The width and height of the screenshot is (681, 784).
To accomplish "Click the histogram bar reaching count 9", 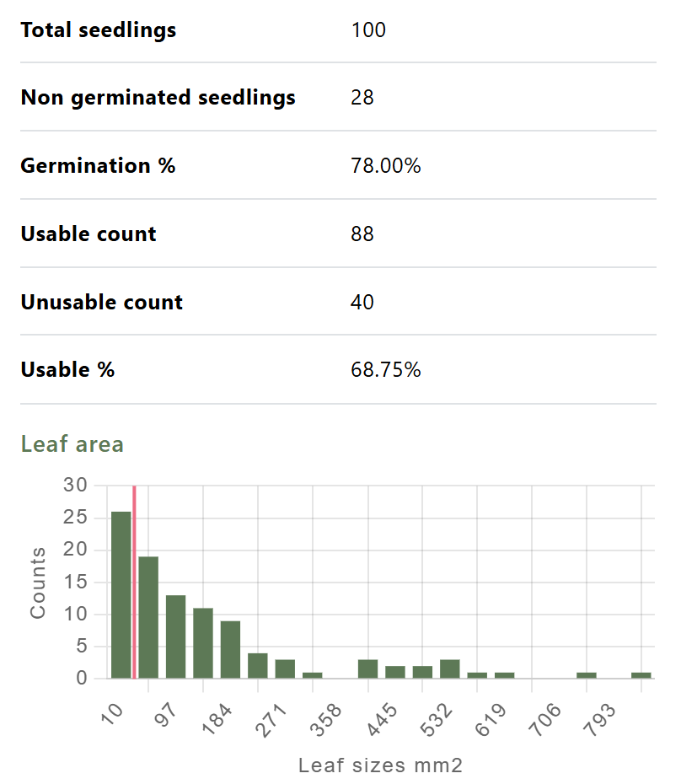I will 230,649.
